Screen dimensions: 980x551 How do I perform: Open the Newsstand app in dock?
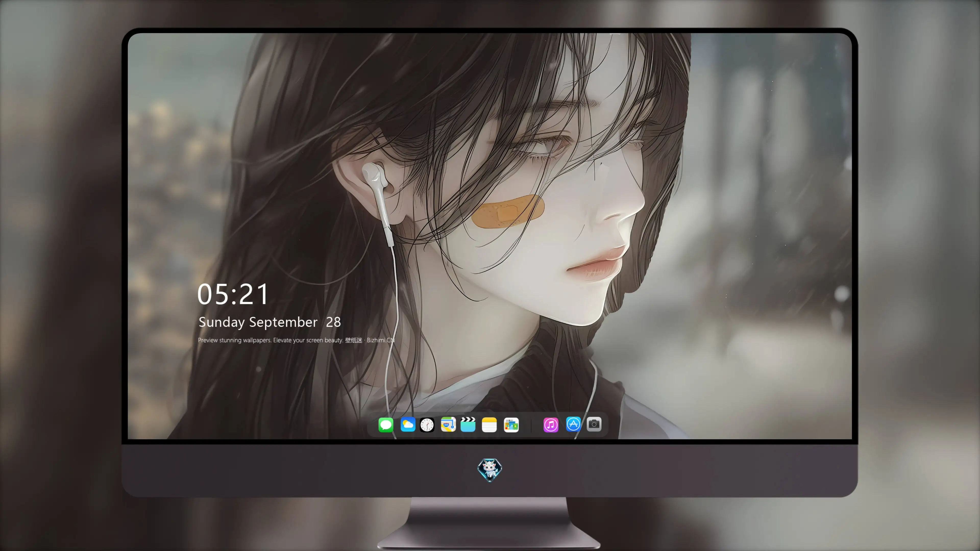click(511, 425)
